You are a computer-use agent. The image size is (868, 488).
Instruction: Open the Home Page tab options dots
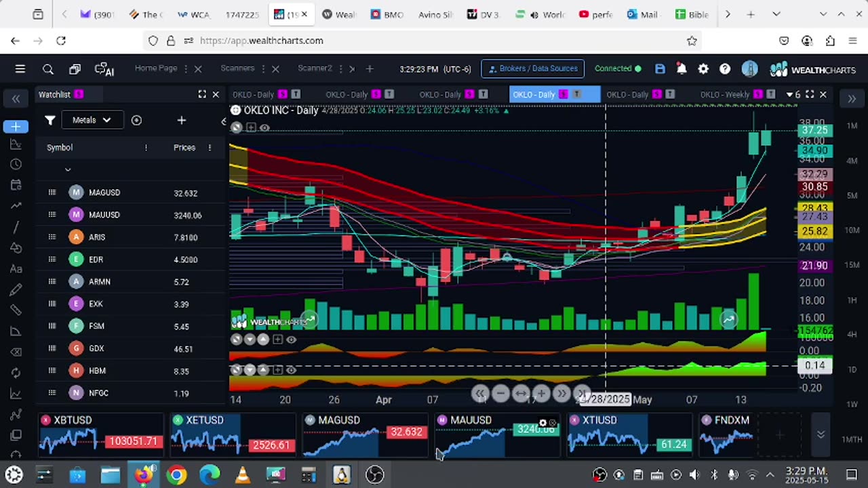[185, 68]
